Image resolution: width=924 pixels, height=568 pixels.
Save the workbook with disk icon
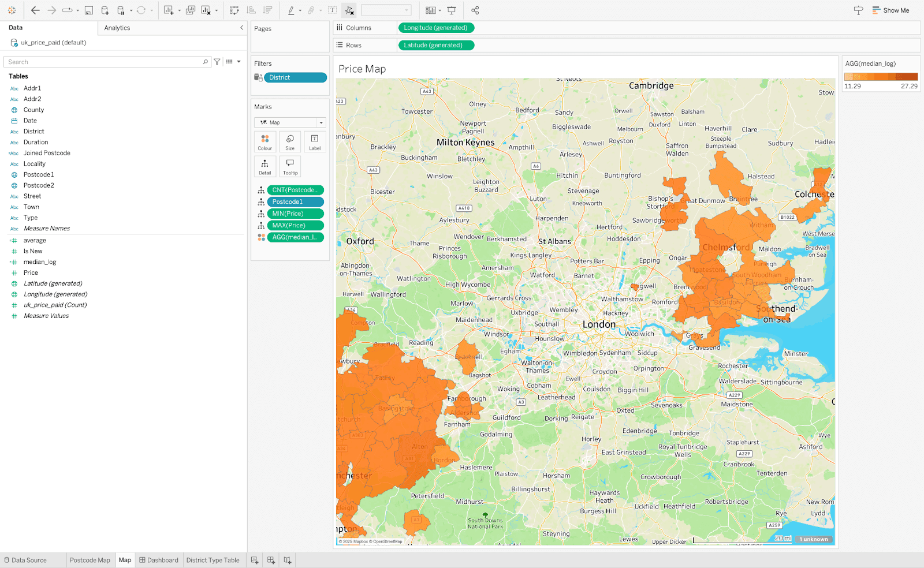click(x=89, y=10)
